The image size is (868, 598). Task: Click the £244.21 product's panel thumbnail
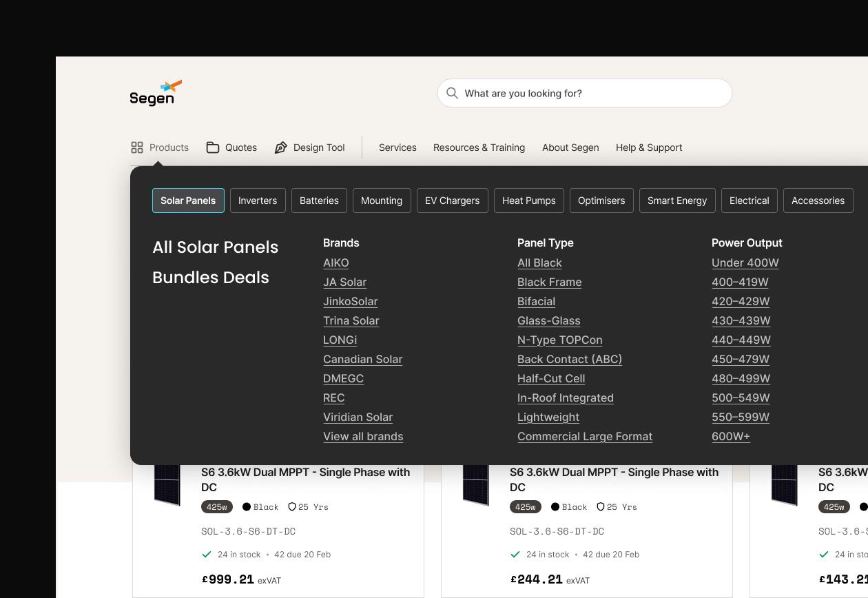click(x=475, y=485)
